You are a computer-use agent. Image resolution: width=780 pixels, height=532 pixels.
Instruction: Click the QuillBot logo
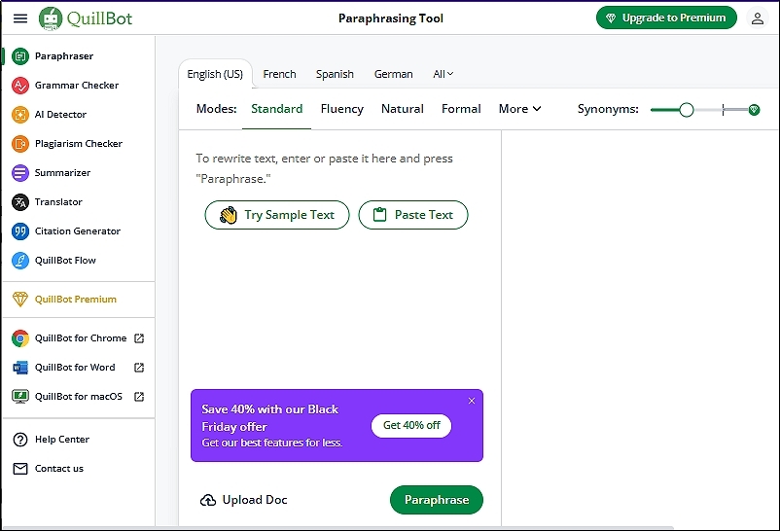(x=86, y=18)
